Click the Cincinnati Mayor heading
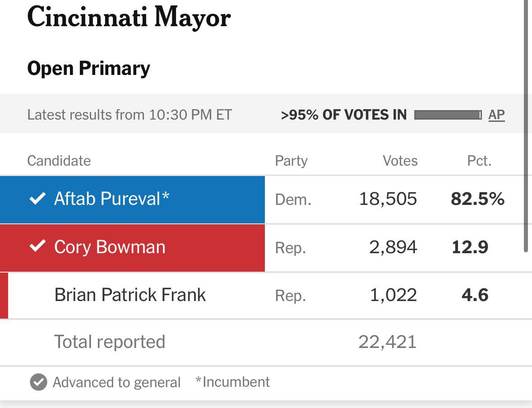This screenshot has width=532, height=408. click(x=129, y=17)
